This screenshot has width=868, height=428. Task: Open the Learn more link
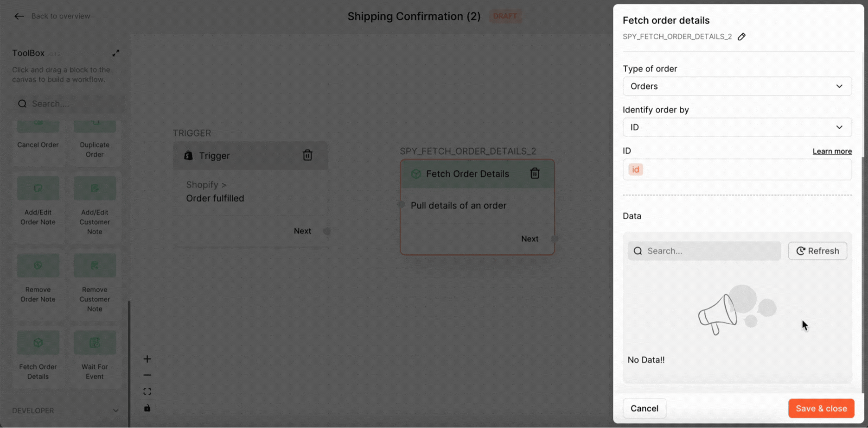832,151
